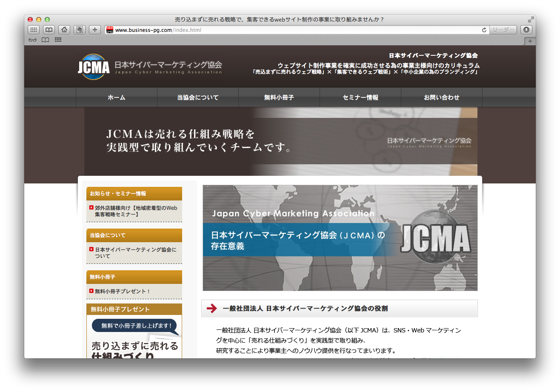The height and width of the screenshot is (392, 560).
Task: Reload the page with the refresh arrow
Action: pos(484,30)
